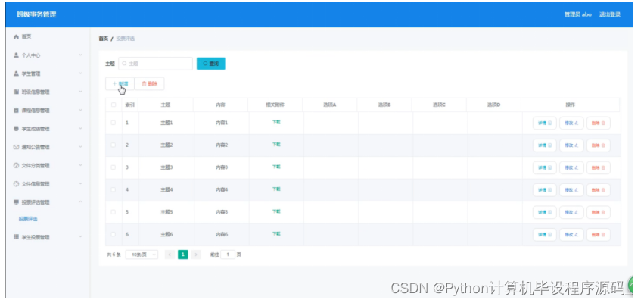644x303 pixels.
Task: Open 详情 for row 主题1
Action: (x=545, y=123)
